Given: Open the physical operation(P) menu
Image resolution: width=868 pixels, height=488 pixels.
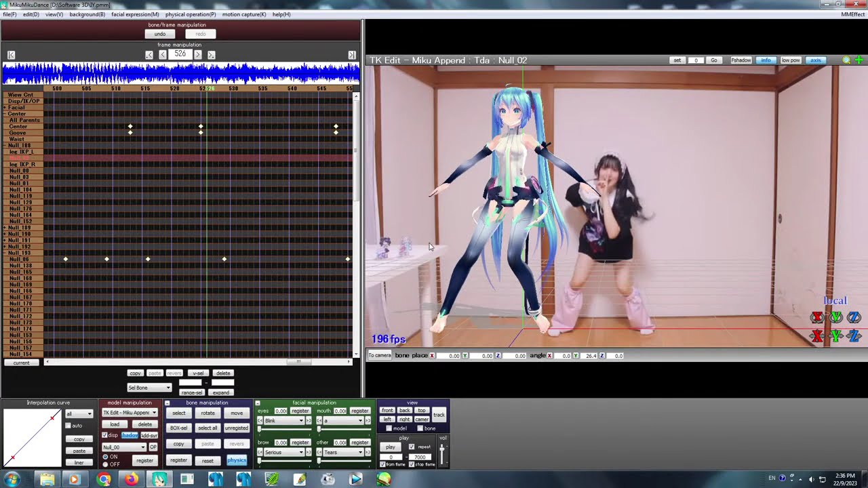Looking at the screenshot, I should [191, 14].
